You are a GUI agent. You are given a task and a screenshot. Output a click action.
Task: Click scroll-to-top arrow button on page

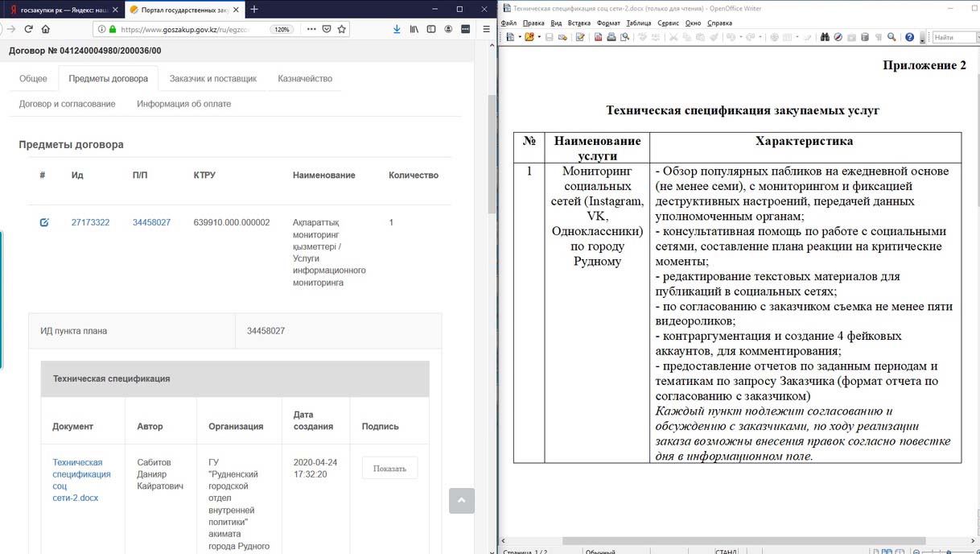462,500
